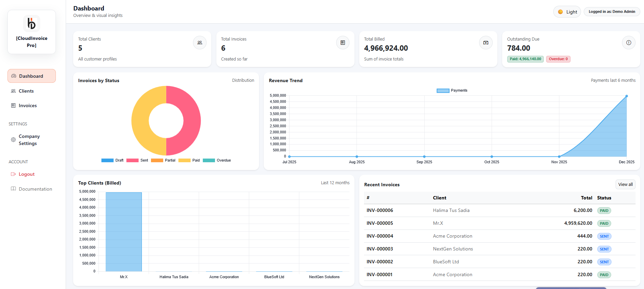Click the Company Settings gear icon
The height and width of the screenshot is (289, 644).
14,140
